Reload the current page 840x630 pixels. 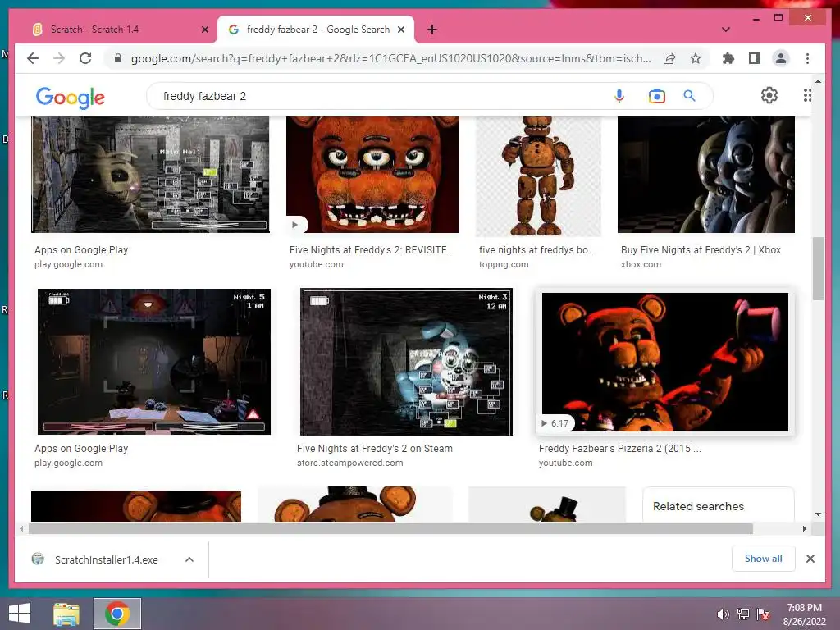(85, 58)
